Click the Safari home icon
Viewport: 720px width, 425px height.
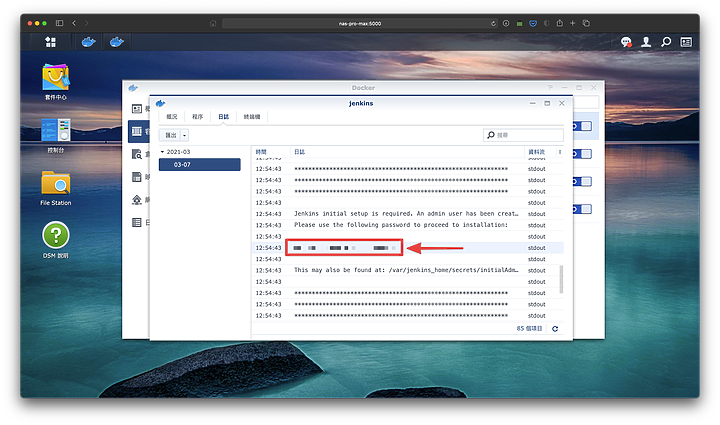pos(213,23)
